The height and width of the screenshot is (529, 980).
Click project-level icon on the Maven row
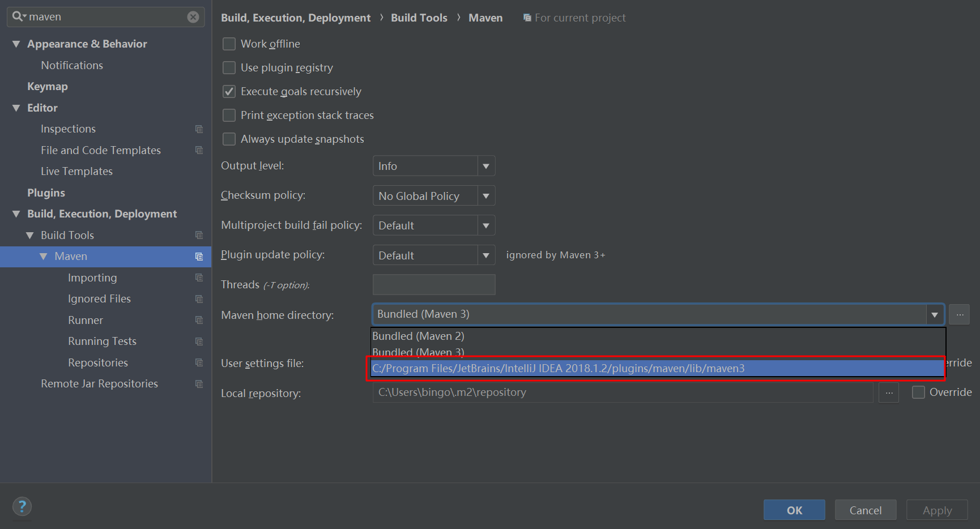199,257
